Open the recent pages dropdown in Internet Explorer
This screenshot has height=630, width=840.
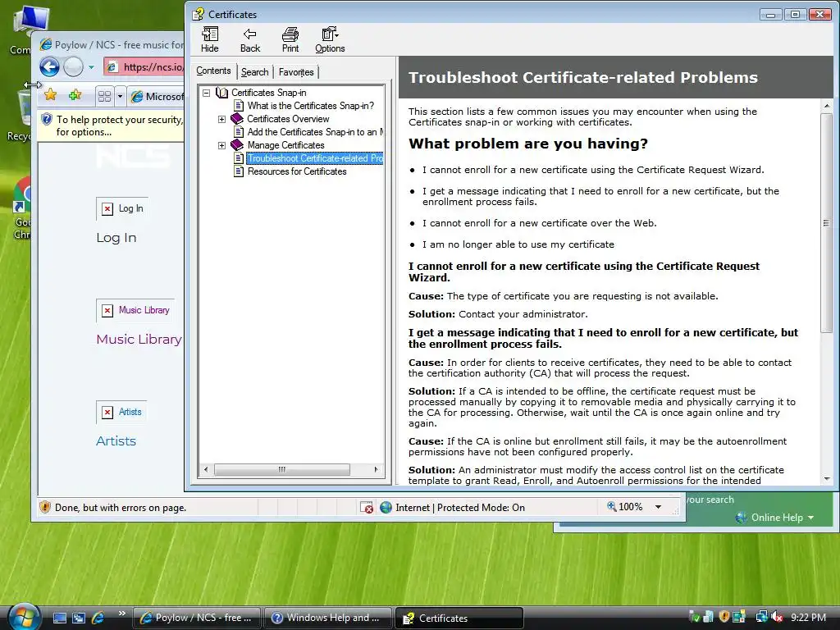[91, 67]
